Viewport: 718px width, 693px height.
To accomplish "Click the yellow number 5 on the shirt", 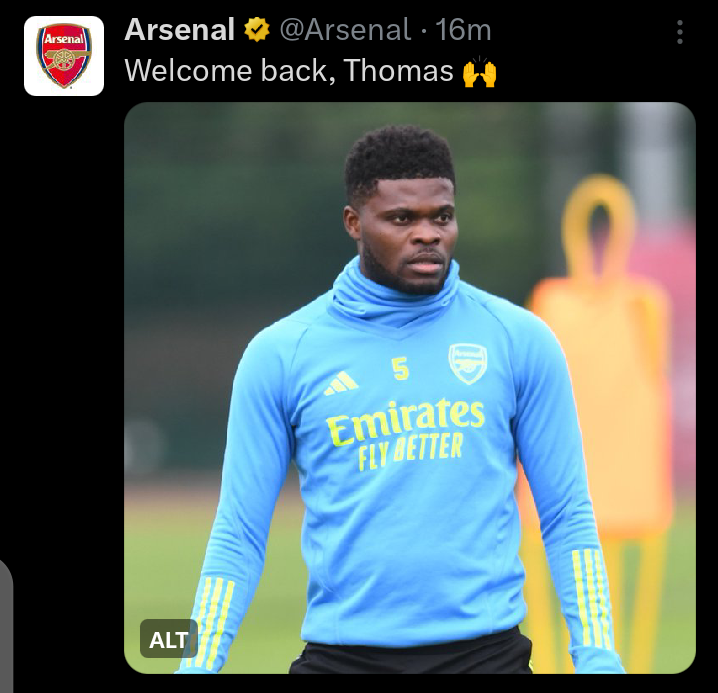I will click(401, 370).
